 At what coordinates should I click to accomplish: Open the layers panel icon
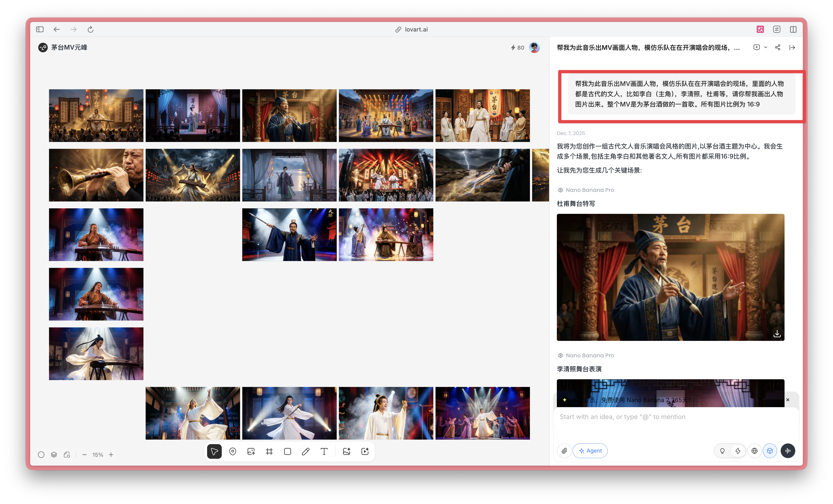click(x=54, y=455)
